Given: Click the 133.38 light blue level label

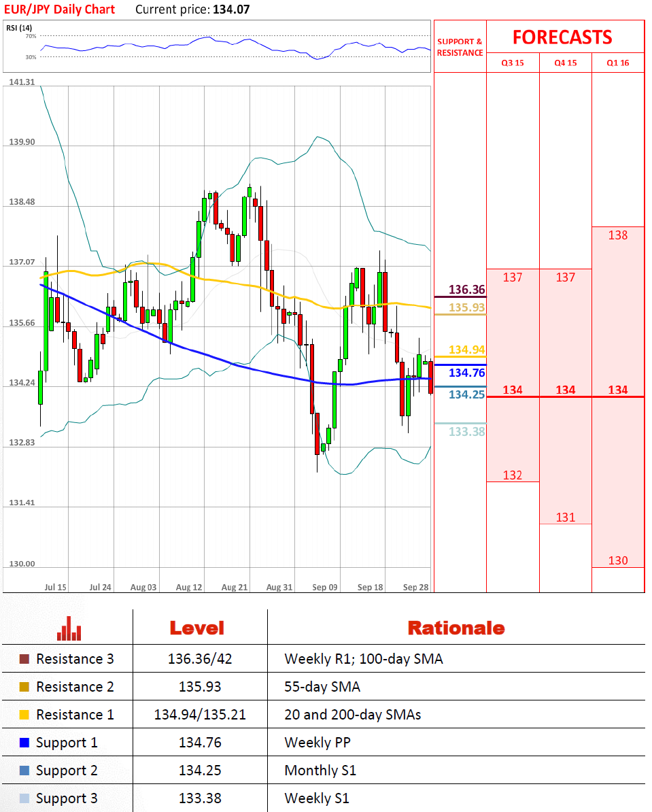Looking at the screenshot, I should 466,431.
